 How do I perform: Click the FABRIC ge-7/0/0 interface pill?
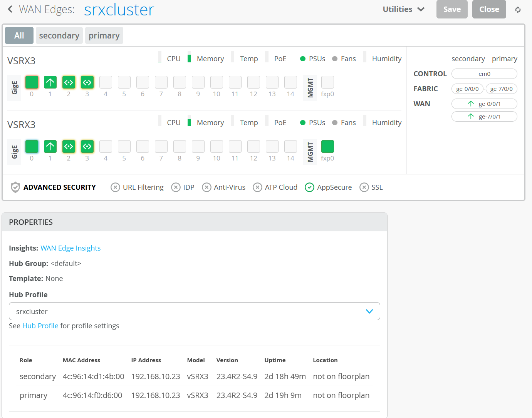click(x=502, y=89)
